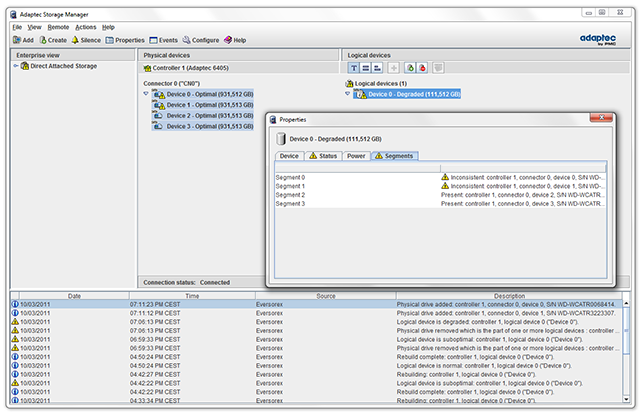Open the Actions menu

click(x=86, y=27)
